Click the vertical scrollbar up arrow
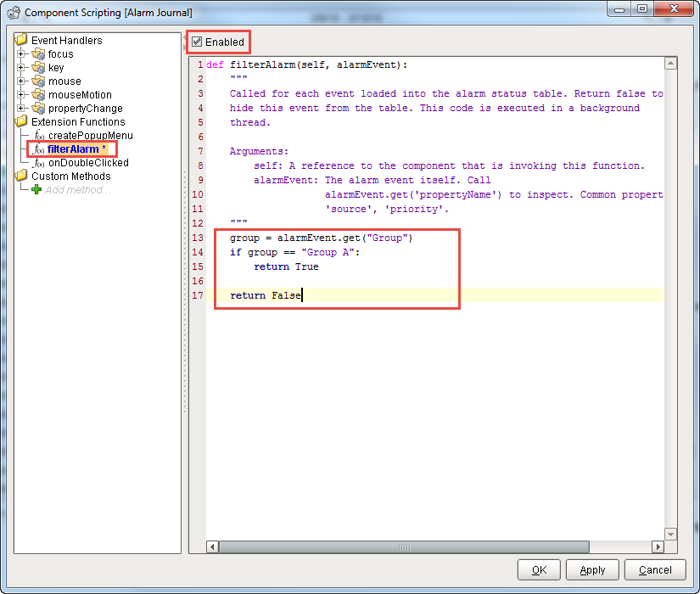The image size is (700, 594). point(670,64)
